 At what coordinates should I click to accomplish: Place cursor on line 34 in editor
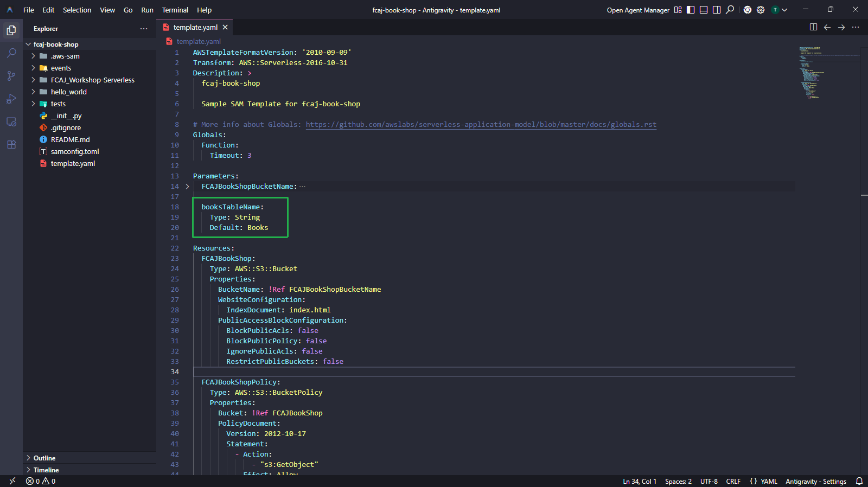[x=494, y=371]
